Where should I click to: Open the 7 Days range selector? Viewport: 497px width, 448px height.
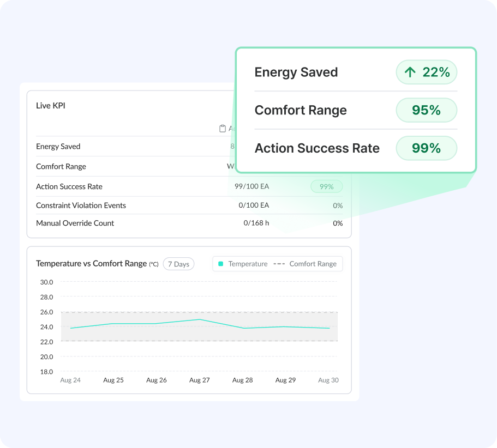point(178,264)
